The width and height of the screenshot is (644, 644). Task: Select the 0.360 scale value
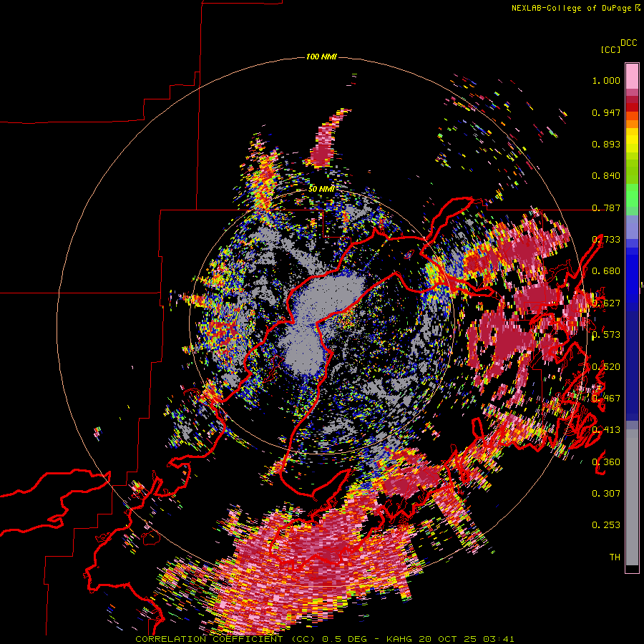click(x=606, y=462)
